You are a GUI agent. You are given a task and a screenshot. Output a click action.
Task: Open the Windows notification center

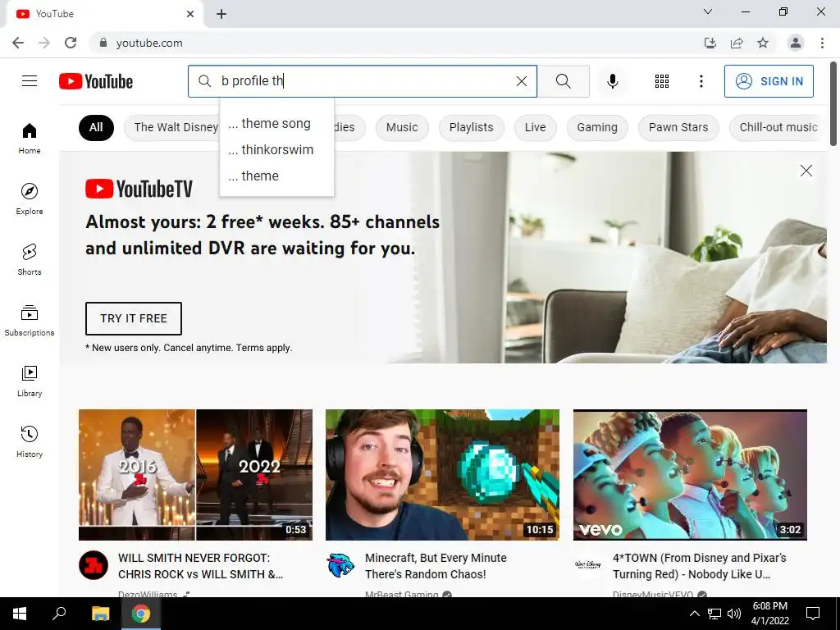coord(813,614)
